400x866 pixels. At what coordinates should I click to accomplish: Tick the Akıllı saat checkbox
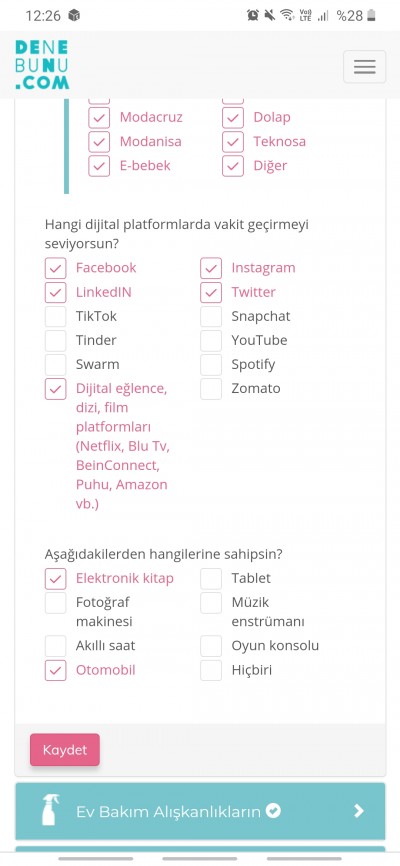pos(55,646)
